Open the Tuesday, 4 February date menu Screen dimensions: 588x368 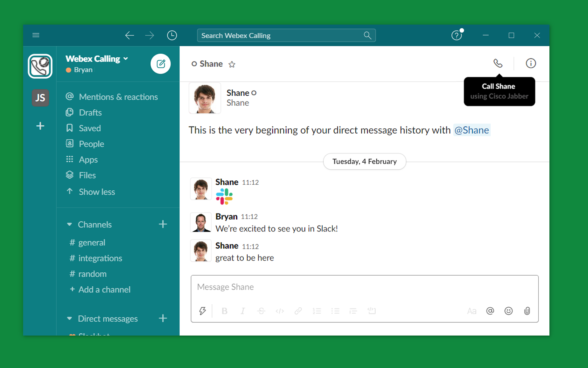pyautogui.click(x=365, y=162)
